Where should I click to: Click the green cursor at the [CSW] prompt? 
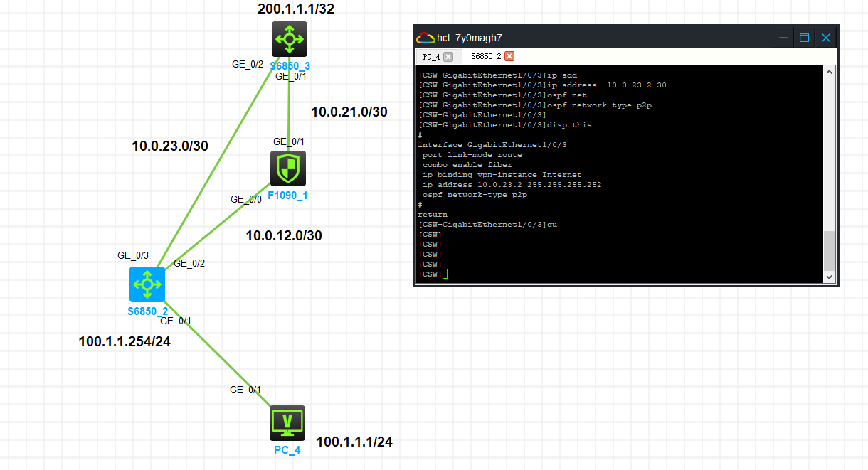(445, 274)
